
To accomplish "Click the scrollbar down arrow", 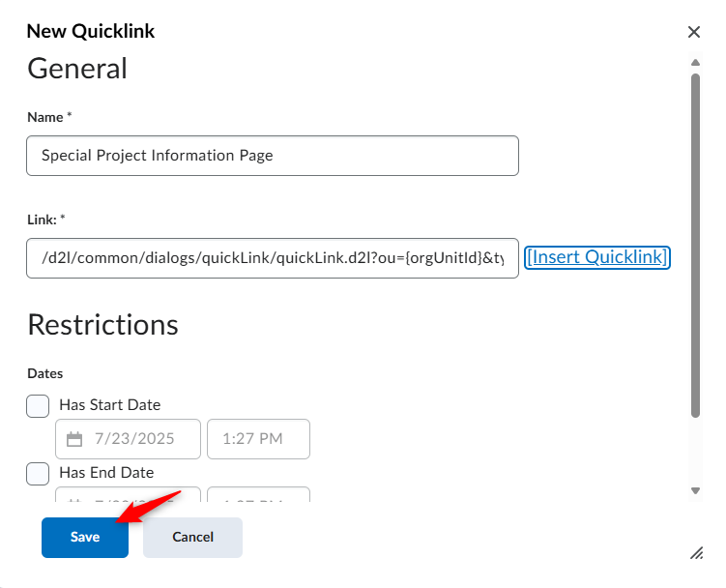I will tap(695, 490).
